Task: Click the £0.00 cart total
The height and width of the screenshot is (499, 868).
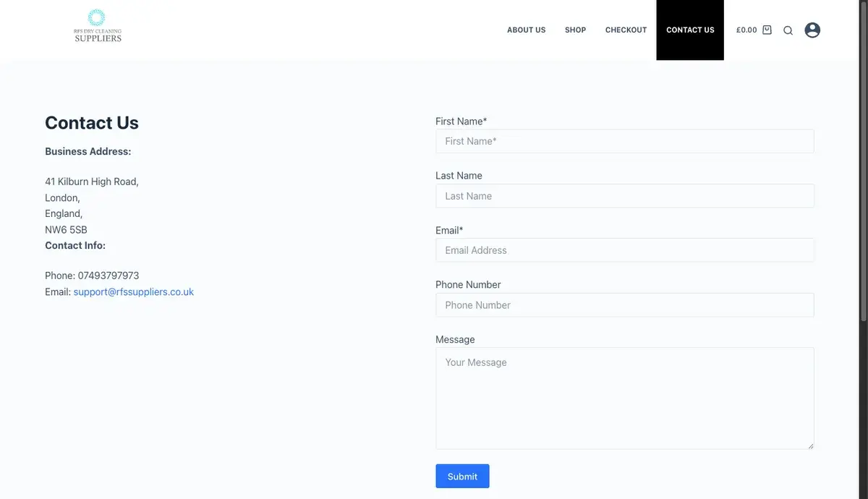Action: coord(746,30)
